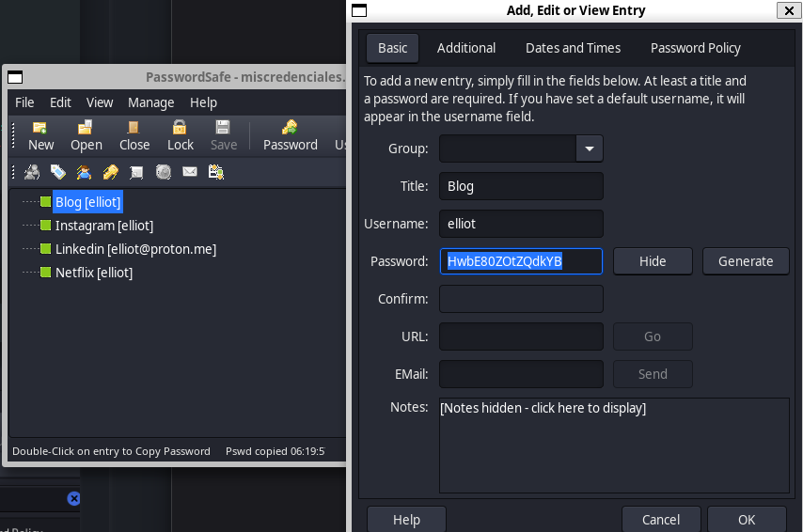Click the globe browse URL icon
Screen dimensions: 803x532
pyautogui.click(x=164, y=172)
